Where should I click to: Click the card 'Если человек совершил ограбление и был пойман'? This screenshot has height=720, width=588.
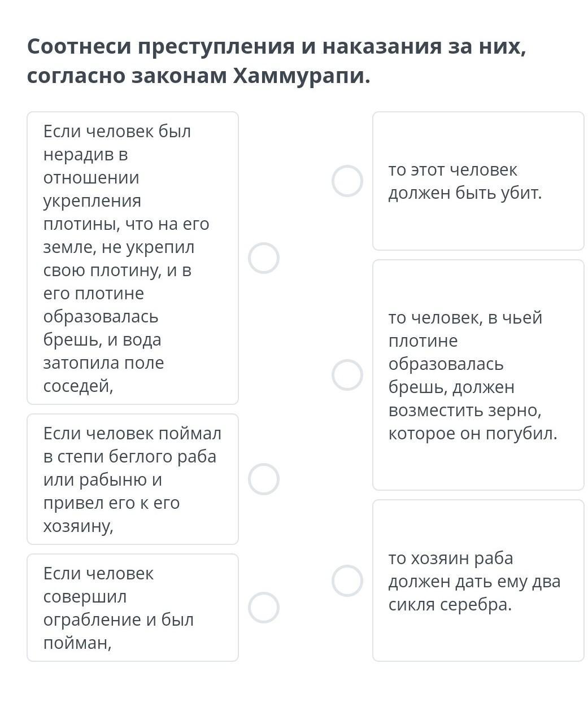133,608
